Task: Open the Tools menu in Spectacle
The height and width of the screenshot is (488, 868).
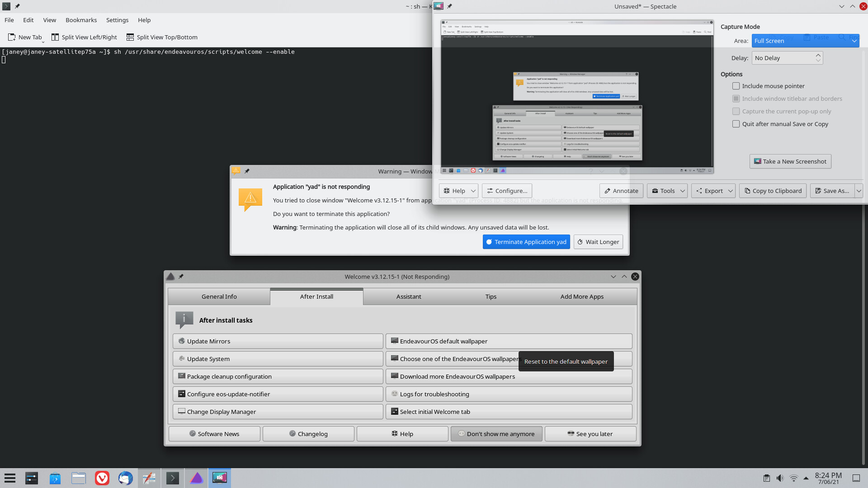Action: [x=667, y=190]
